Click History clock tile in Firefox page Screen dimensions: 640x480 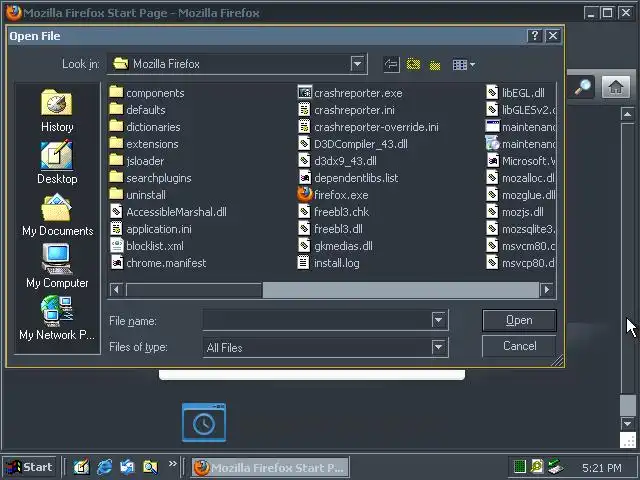204,422
